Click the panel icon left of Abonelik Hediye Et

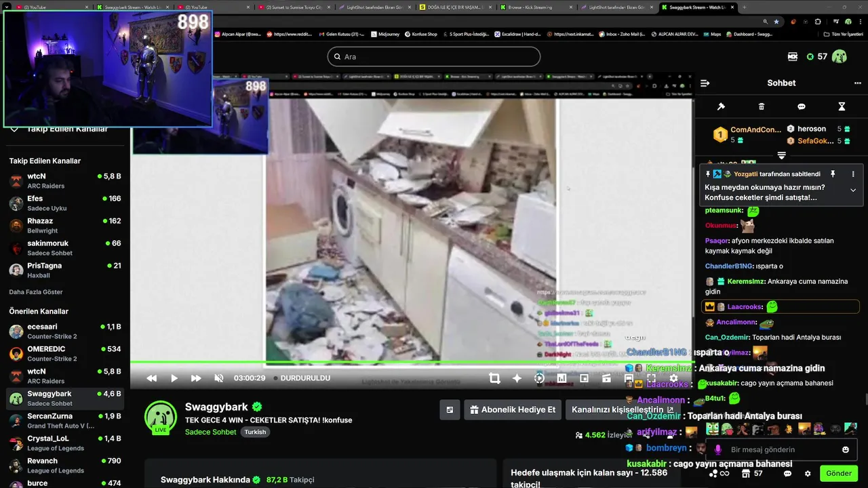[449, 409]
